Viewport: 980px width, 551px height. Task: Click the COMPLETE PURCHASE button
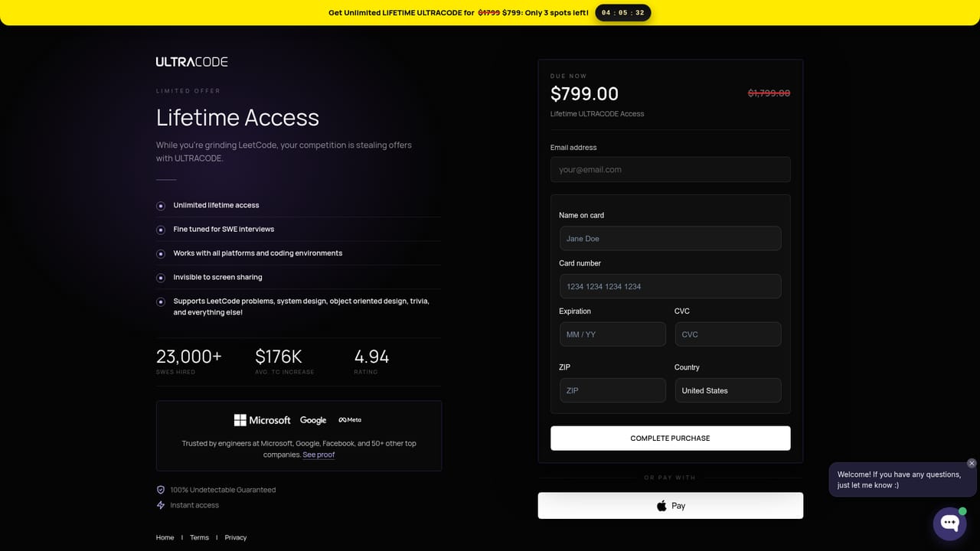tap(670, 439)
